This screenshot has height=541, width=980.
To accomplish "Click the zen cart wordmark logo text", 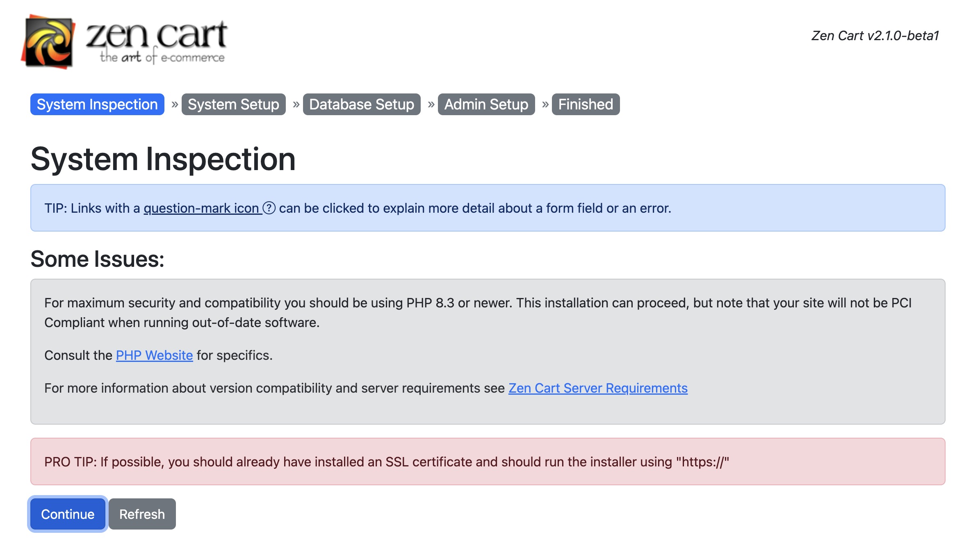I will coord(156,41).
